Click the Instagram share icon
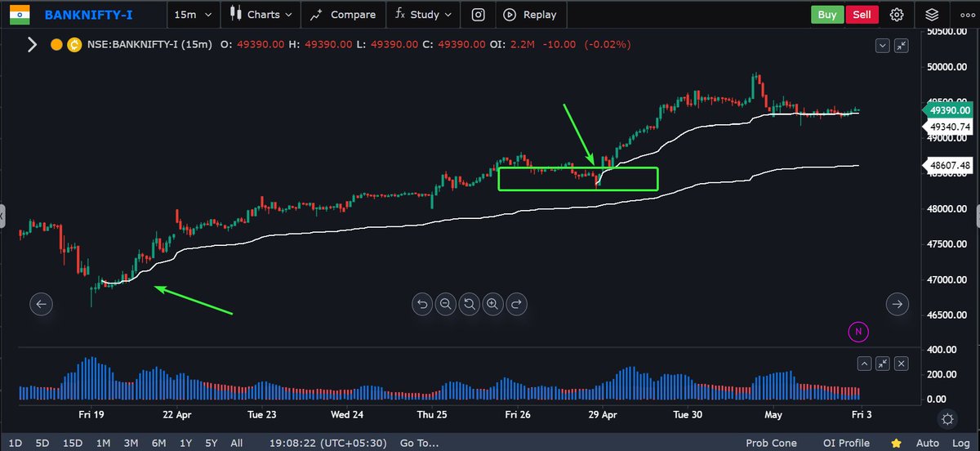The height and width of the screenshot is (451, 980). [x=479, y=15]
